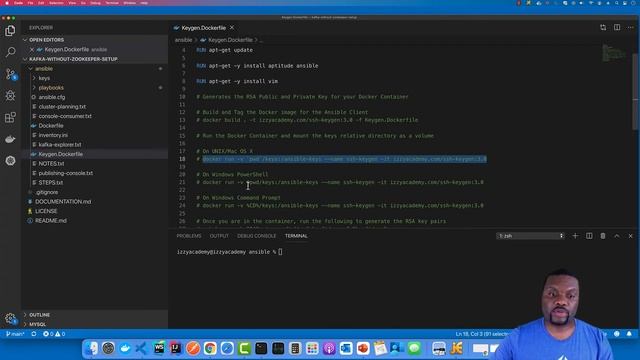Open Calculator in the Dock

[x=295, y=348]
